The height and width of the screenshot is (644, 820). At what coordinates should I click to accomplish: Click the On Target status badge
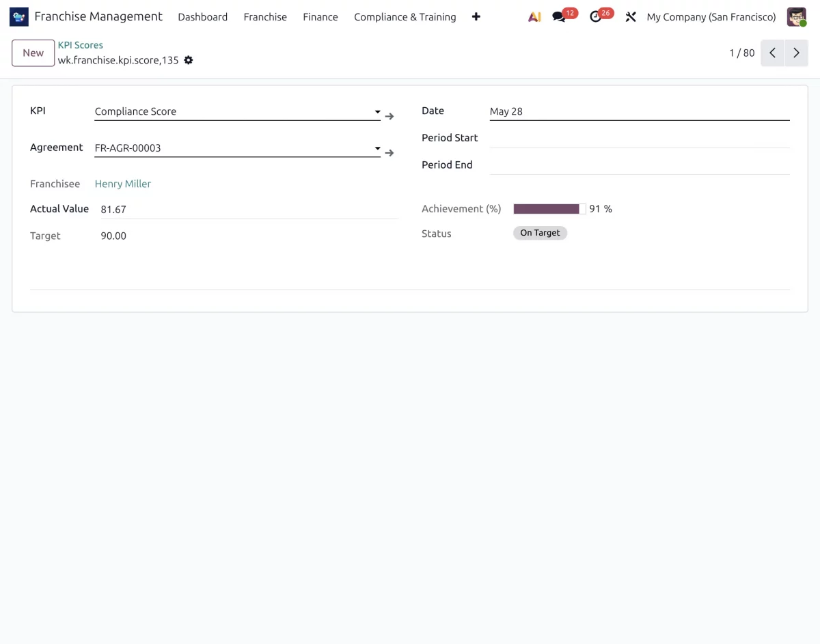pyautogui.click(x=540, y=233)
